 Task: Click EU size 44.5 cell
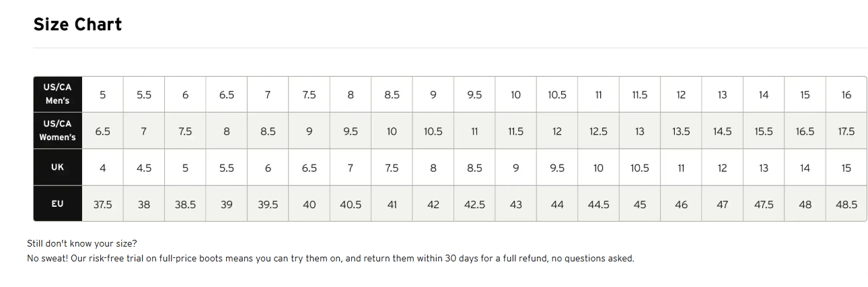click(598, 204)
